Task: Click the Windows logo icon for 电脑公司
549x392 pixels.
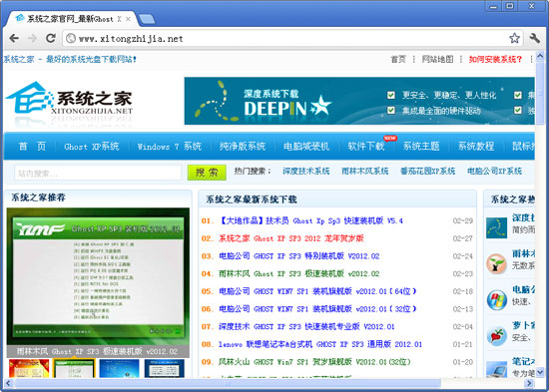Action: click(496, 300)
